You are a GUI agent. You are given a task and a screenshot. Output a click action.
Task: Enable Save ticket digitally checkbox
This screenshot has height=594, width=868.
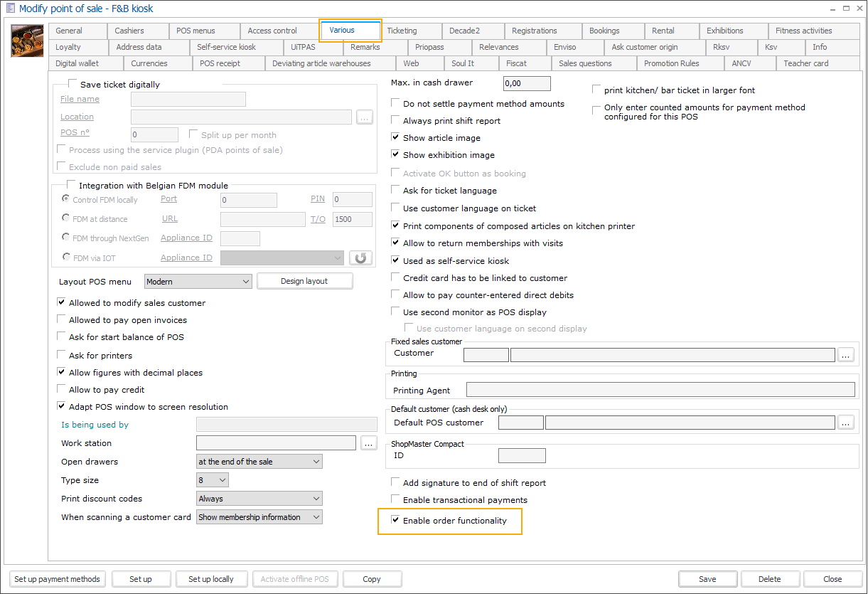tap(73, 84)
